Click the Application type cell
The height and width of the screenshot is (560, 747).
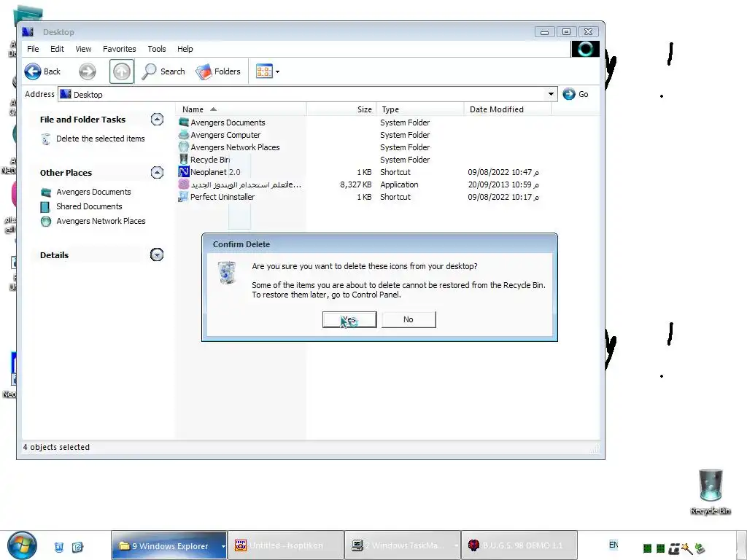399,184
